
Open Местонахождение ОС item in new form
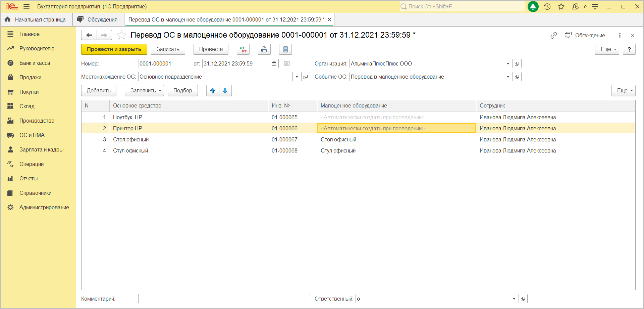coord(306,77)
